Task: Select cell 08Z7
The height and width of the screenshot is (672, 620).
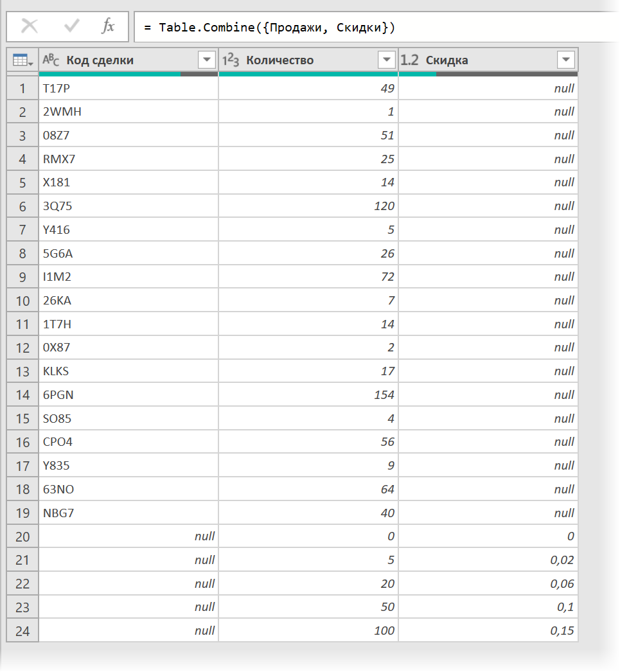Action: (128, 136)
